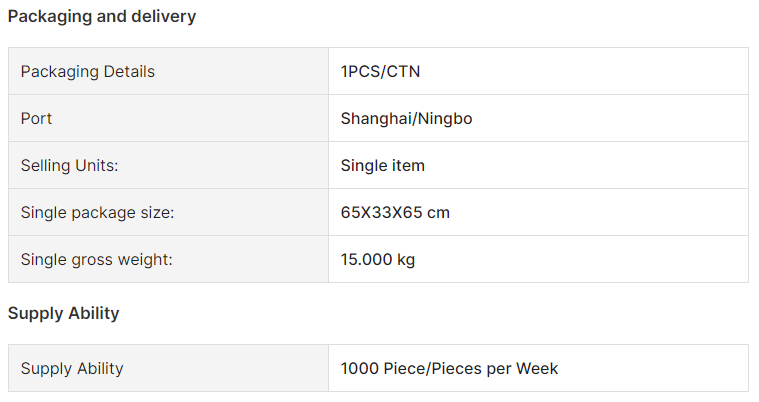Click the word Packaging in the top heading
Screen dimensions: 759x402
click(50, 17)
